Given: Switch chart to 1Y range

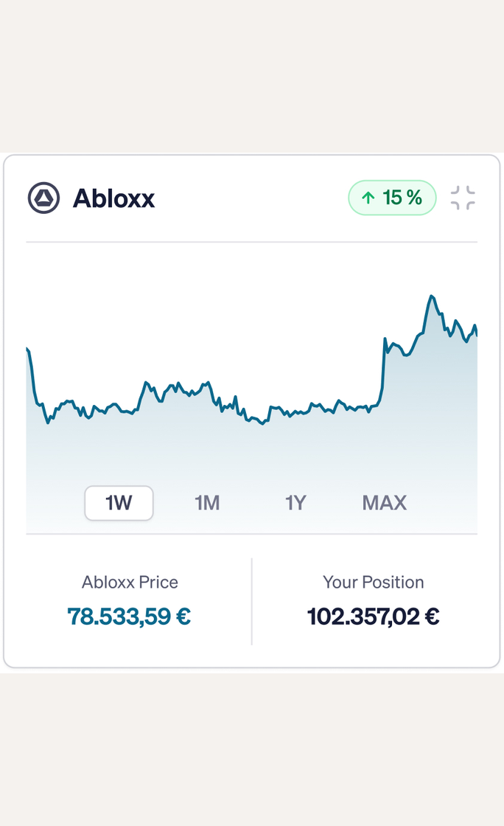Looking at the screenshot, I should click(x=295, y=503).
